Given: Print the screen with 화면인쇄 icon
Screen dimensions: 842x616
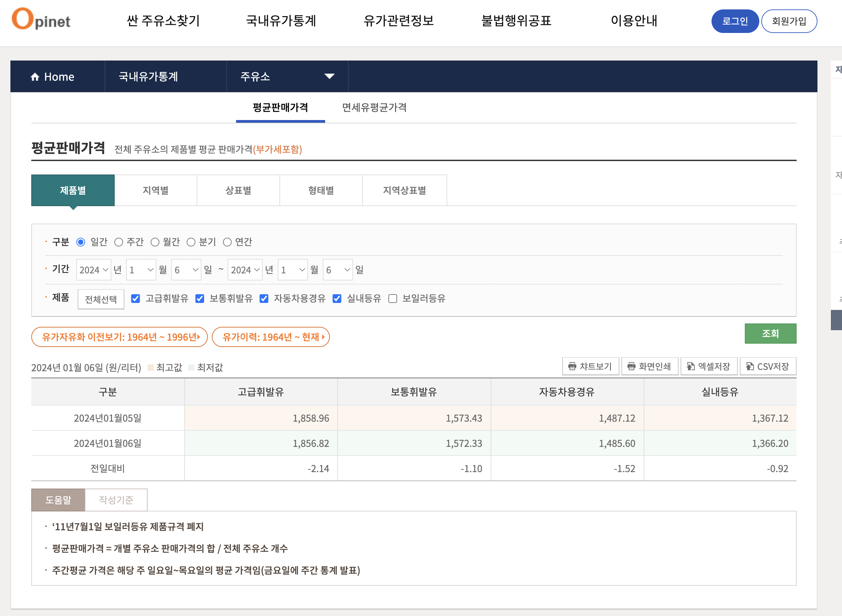Looking at the screenshot, I should [631, 366].
